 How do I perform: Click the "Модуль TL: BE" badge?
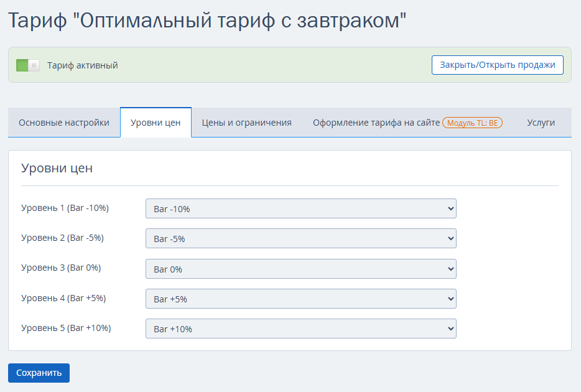point(472,123)
